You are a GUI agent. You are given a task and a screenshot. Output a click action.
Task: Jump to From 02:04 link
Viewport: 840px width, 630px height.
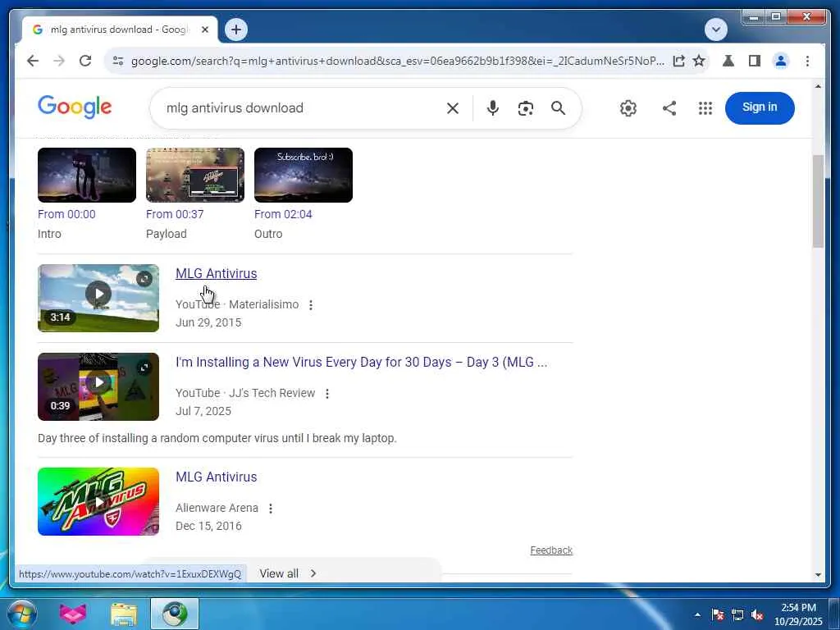pos(283,214)
